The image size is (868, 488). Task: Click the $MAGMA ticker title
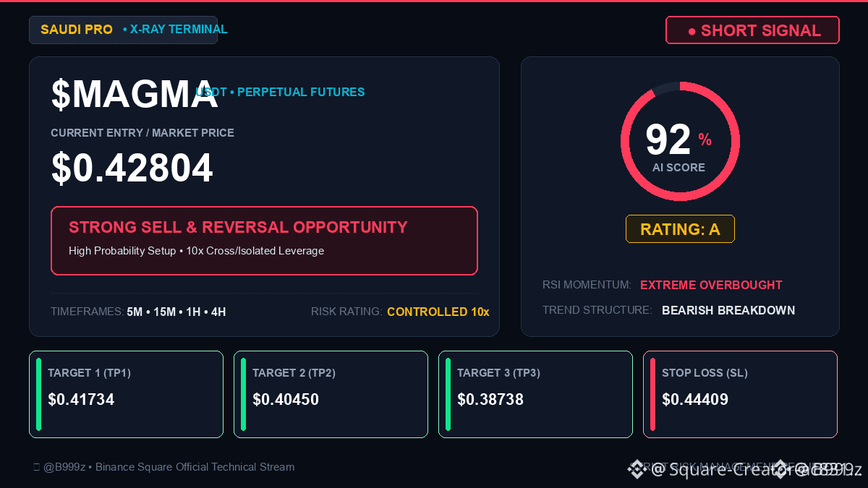click(x=135, y=95)
